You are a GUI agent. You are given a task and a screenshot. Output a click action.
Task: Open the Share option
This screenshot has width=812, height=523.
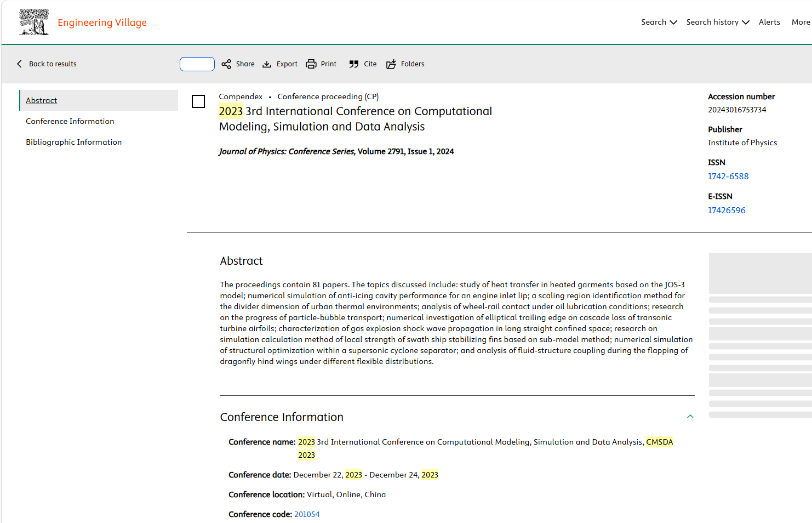click(x=245, y=64)
